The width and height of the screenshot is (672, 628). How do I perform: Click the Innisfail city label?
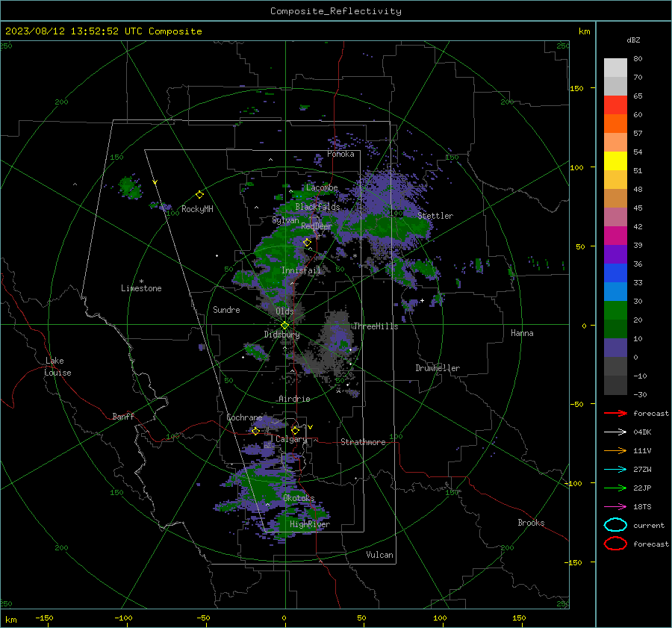tap(301, 270)
